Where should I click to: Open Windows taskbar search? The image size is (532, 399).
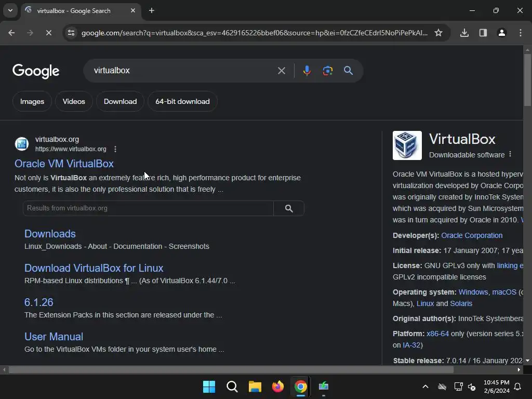232,387
